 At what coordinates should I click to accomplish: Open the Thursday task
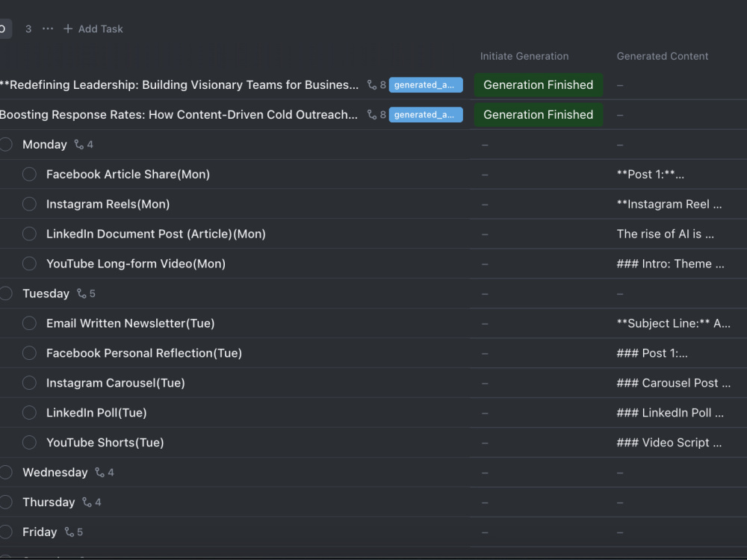tap(49, 502)
